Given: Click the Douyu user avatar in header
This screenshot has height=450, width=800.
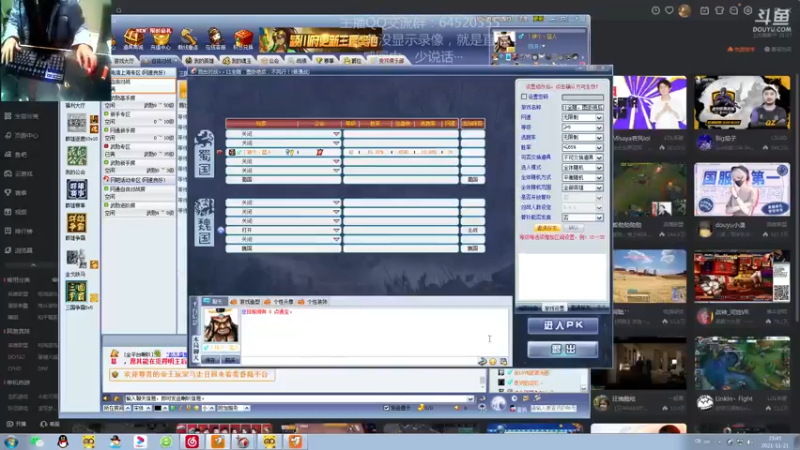Looking at the screenshot, I should click(685, 10).
